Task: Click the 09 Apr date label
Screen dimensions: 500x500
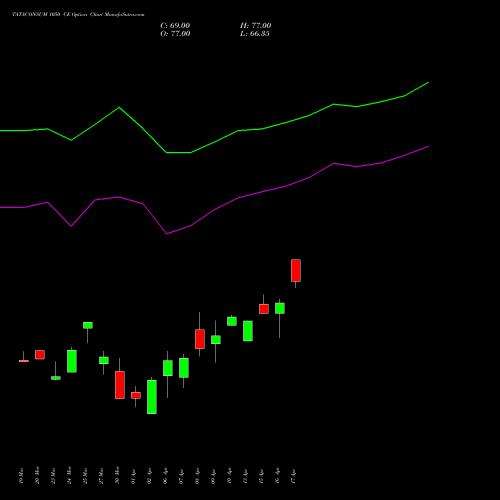Action: click(213, 476)
